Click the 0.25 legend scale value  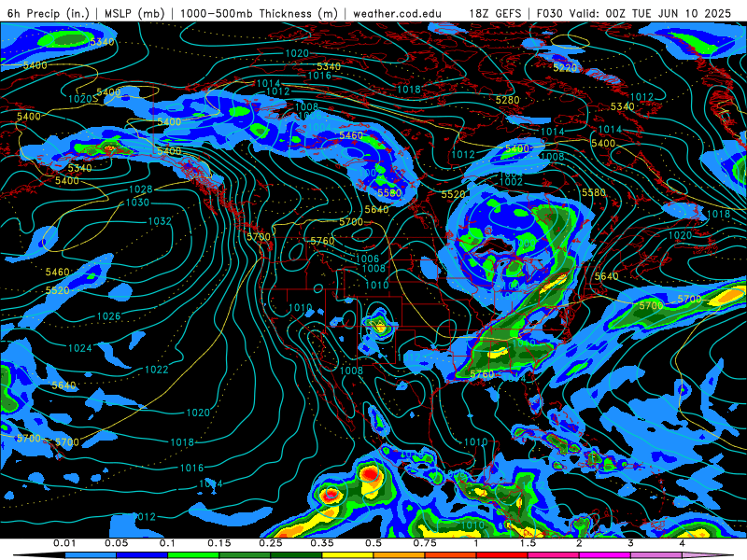pos(271,543)
